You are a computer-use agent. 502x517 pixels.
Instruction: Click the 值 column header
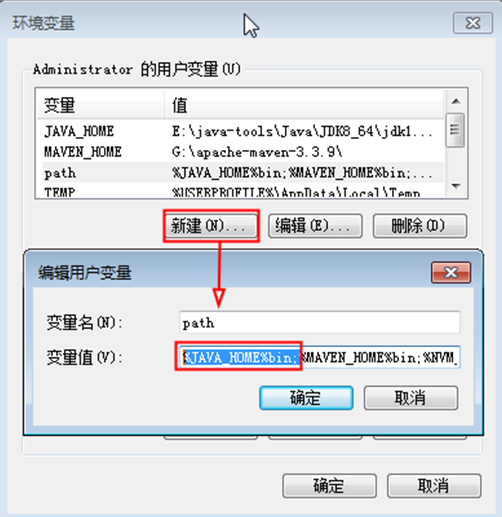pyautogui.click(x=304, y=105)
